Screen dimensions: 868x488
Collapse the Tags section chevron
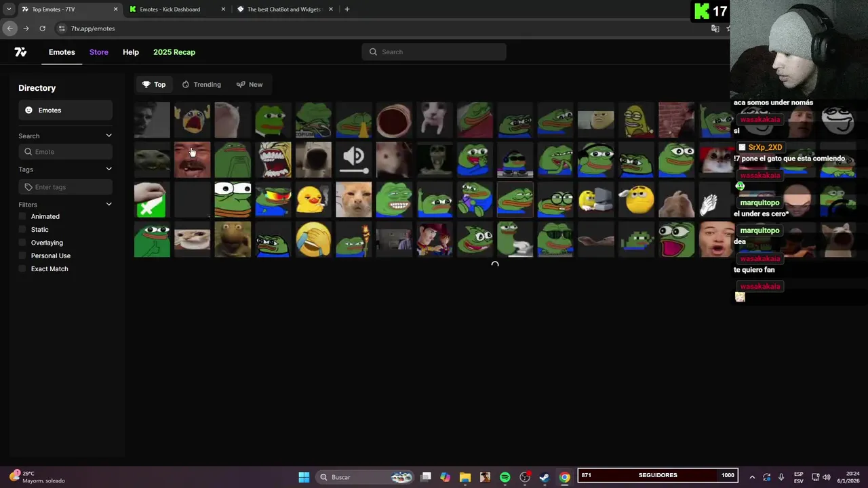(x=108, y=169)
